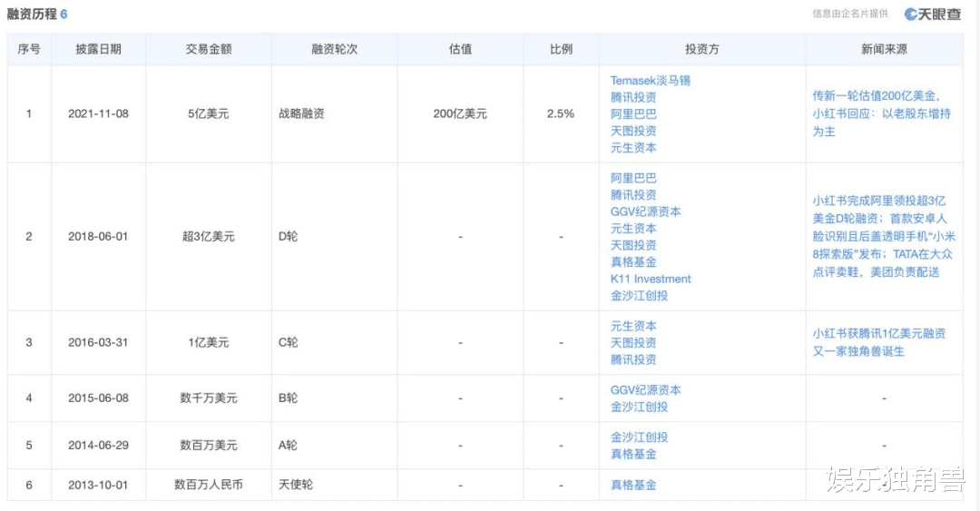Select the amount cell 数百万美元
The height and width of the screenshot is (511, 980).
[208, 446]
